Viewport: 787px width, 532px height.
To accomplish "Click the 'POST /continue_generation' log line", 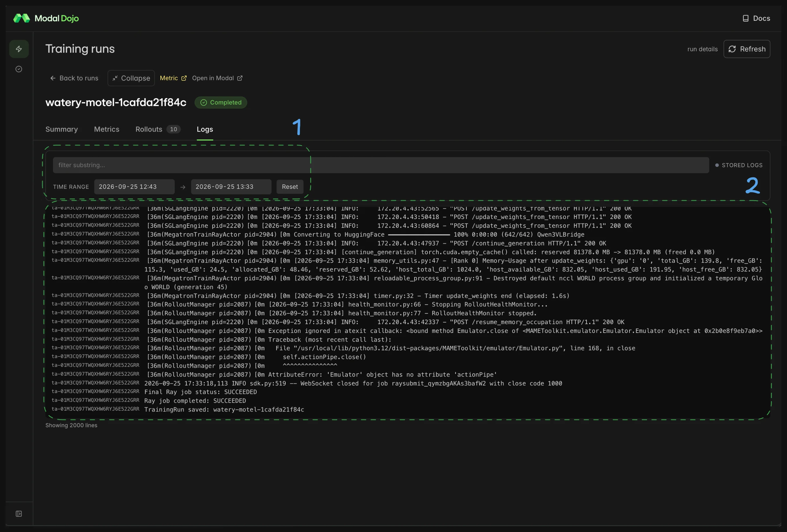I will coord(377,244).
